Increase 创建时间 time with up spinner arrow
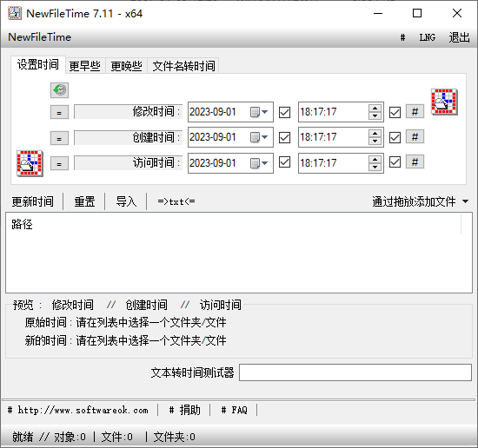The height and width of the screenshot is (448, 478). (375, 134)
